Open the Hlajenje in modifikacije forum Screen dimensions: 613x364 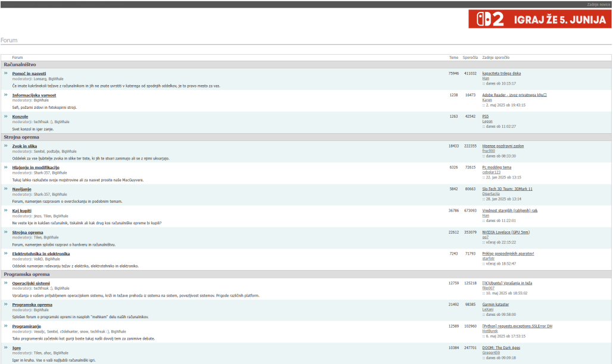click(x=36, y=168)
